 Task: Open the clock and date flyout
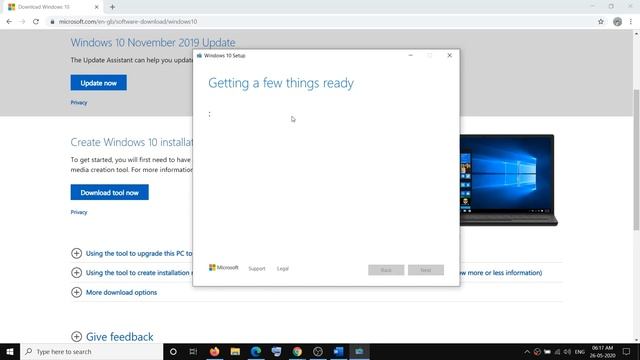(602, 352)
